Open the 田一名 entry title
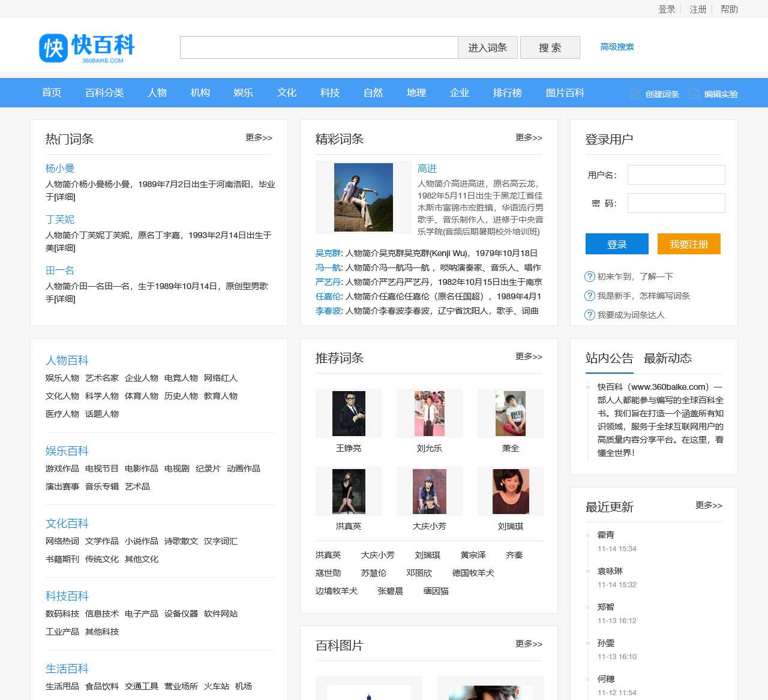Viewport: 768px width, 700px height. click(60, 271)
